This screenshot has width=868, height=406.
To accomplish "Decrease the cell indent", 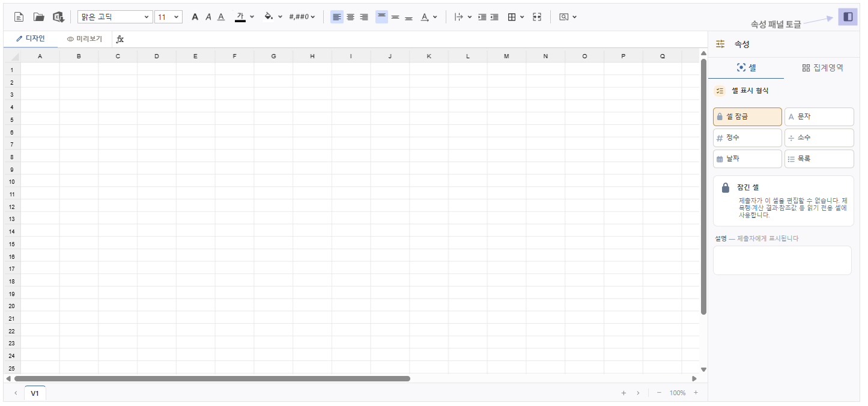I will tap(494, 17).
